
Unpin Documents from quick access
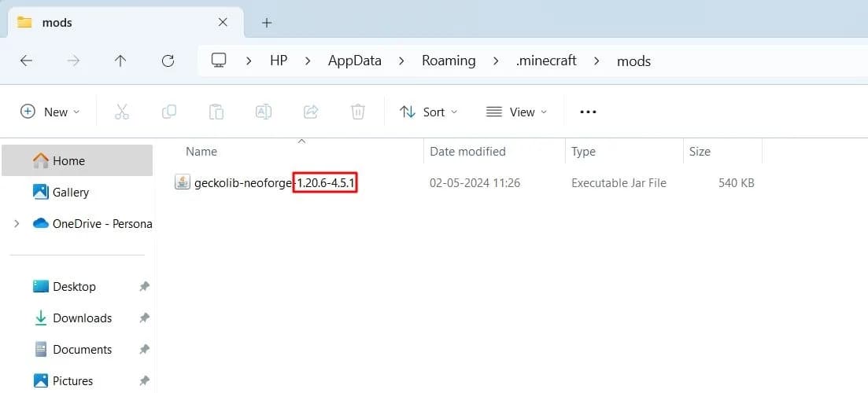(144, 349)
